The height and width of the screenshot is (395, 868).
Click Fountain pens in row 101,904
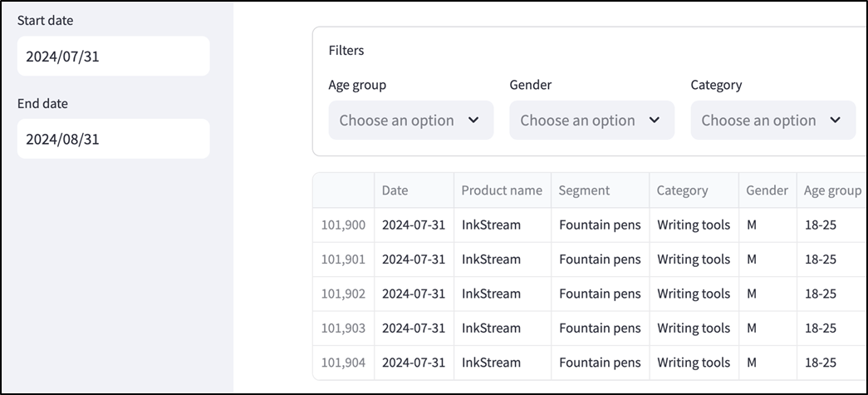click(x=600, y=363)
